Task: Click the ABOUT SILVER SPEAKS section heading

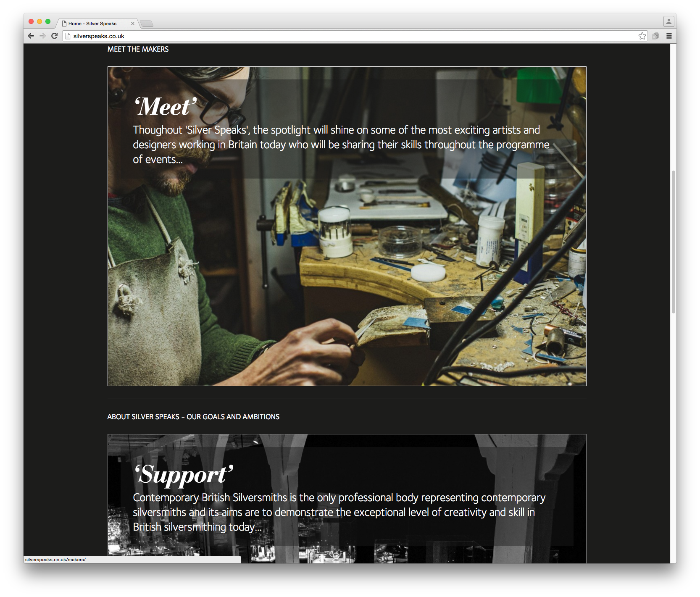Action: pos(193,417)
